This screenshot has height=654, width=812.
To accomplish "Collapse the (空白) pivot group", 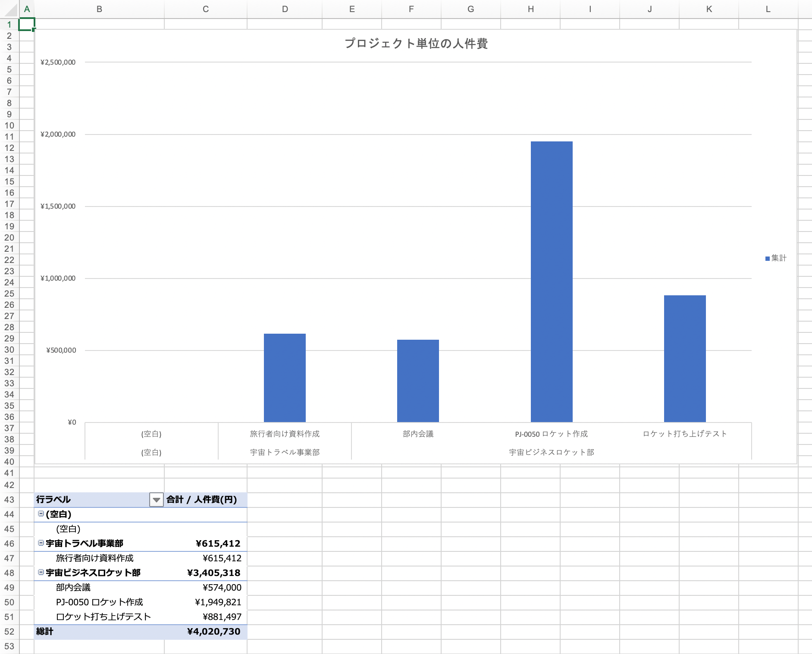I will pos(41,513).
